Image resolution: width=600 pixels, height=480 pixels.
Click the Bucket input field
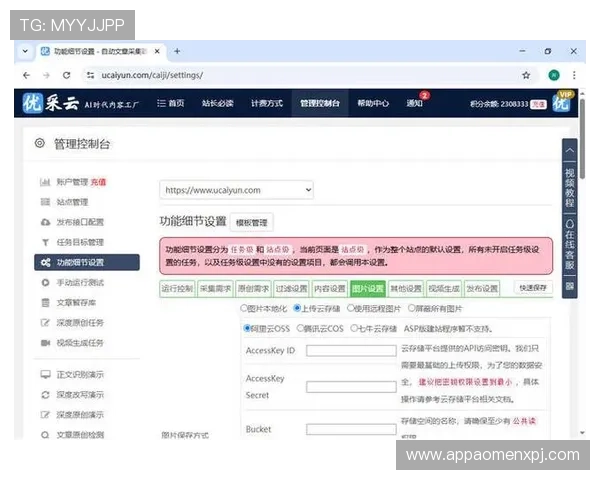(x=351, y=429)
